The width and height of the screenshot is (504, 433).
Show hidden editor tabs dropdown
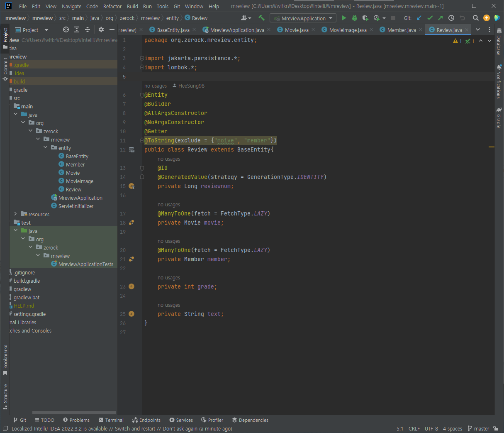tap(478, 29)
